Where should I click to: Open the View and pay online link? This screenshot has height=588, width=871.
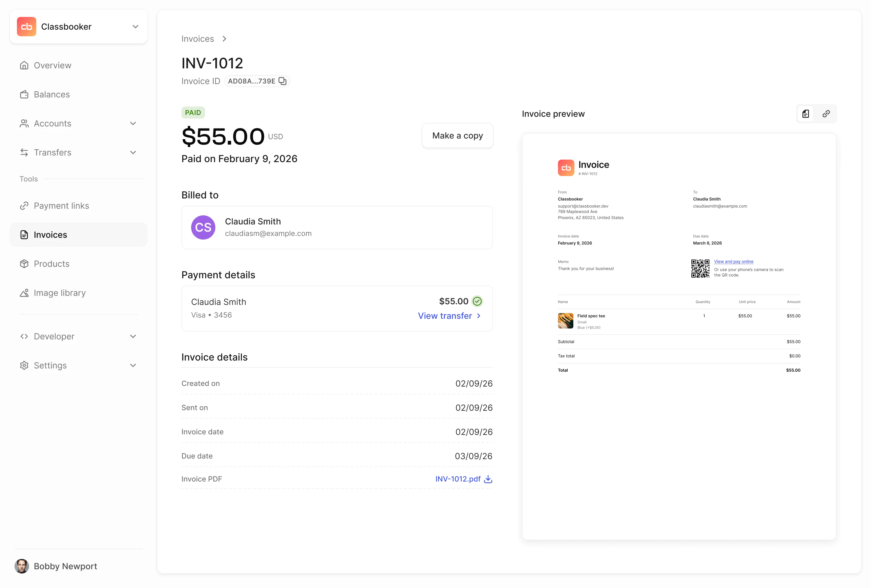[733, 262]
